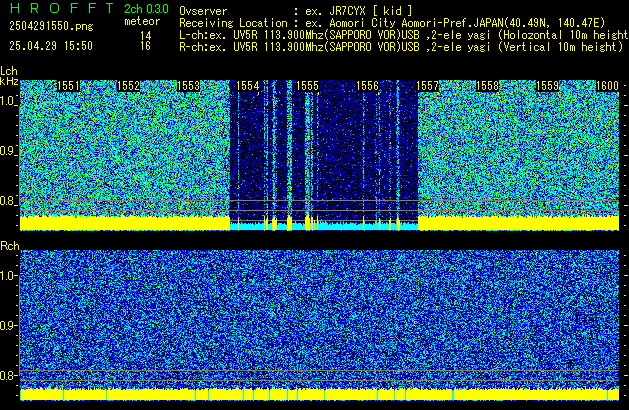Click the meteor label
Image resolution: width=629 pixels, height=410 pixels.
[x=142, y=21]
